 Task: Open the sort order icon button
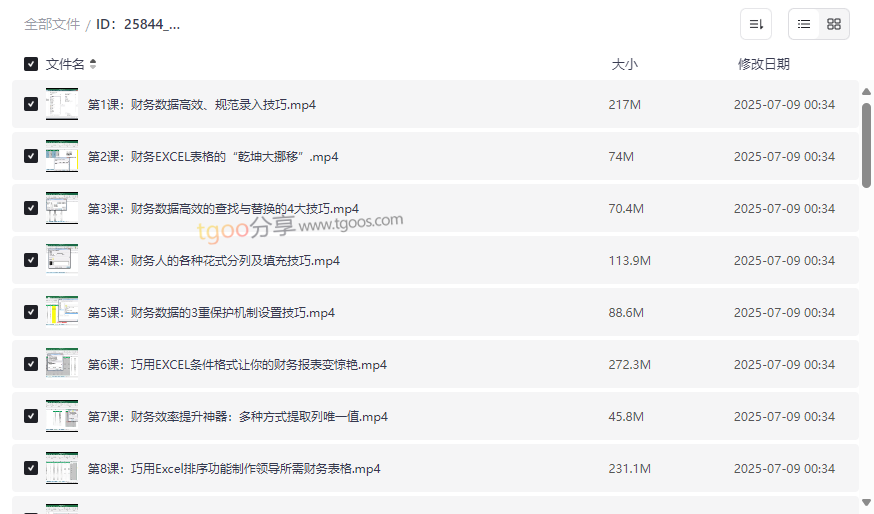coord(756,24)
